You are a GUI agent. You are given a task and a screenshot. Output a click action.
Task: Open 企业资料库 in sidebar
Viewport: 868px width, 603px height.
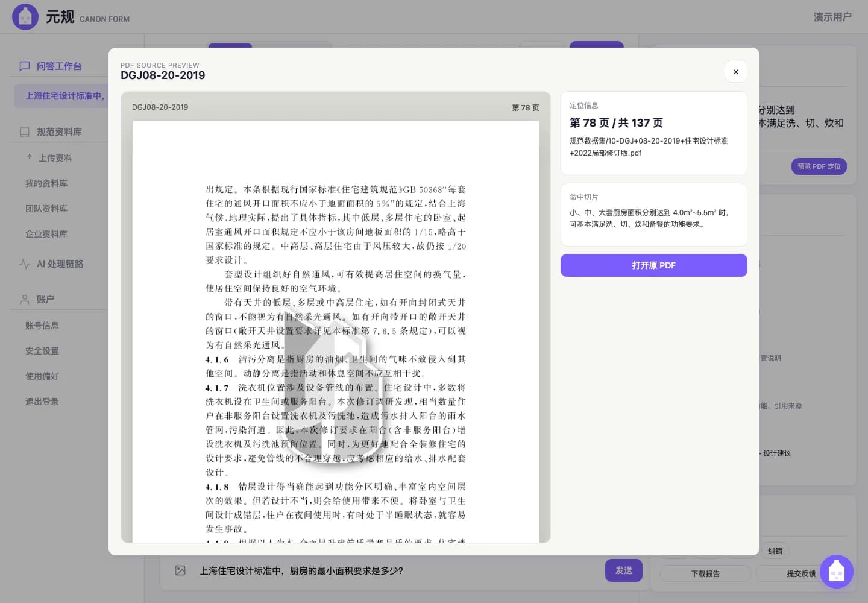46,234
